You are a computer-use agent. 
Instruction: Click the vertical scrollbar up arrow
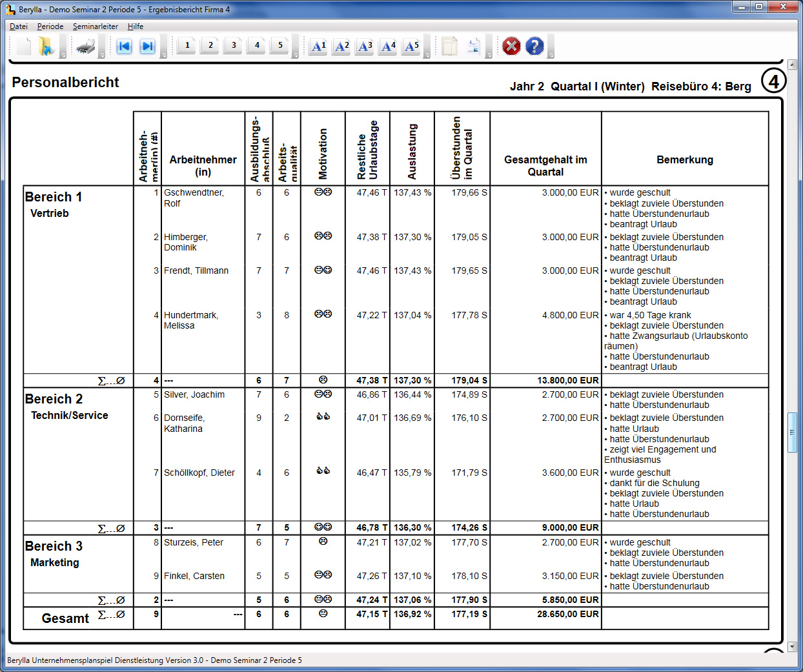(x=792, y=65)
